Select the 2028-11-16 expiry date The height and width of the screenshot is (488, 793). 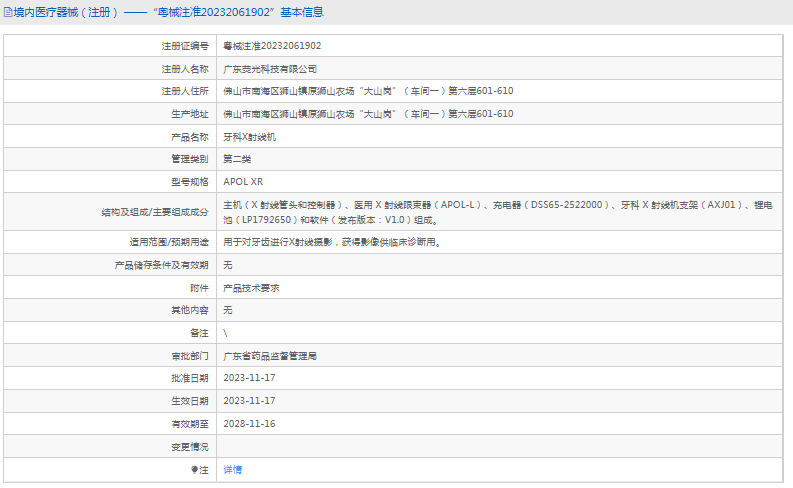pyautogui.click(x=249, y=424)
